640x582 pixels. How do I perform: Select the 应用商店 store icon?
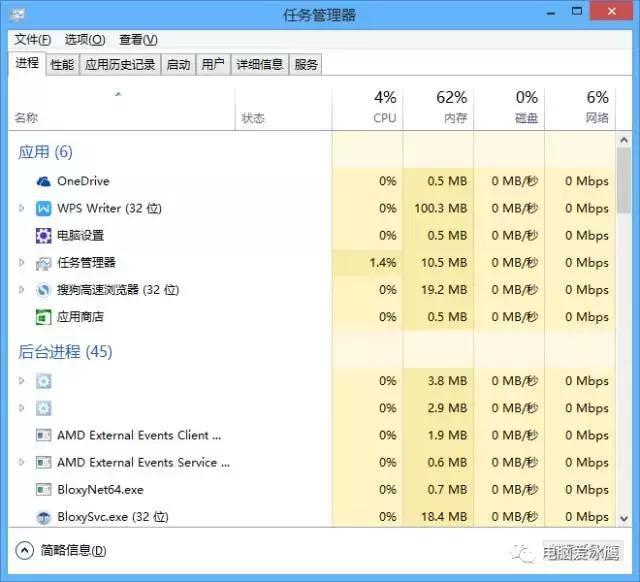point(43,317)
